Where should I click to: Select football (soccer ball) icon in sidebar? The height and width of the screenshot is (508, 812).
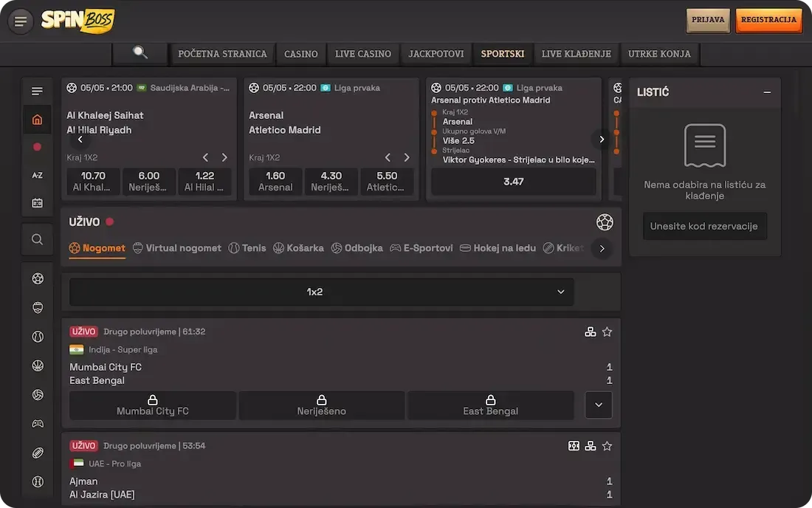tap(38, 278)
